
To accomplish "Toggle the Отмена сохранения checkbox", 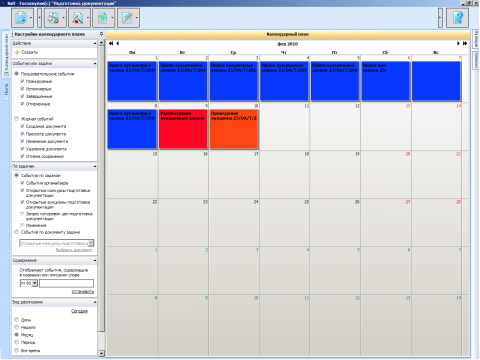I will point(22,156).
